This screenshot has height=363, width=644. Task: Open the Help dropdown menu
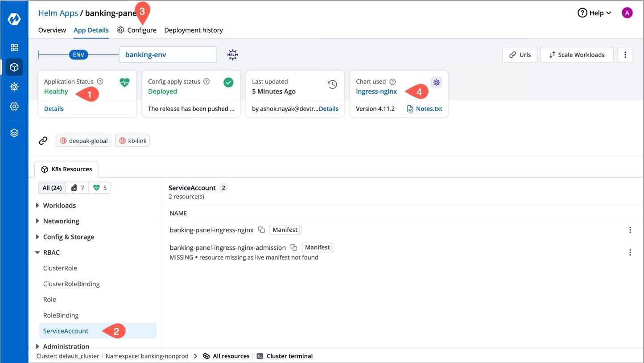(x=594, y=13)
